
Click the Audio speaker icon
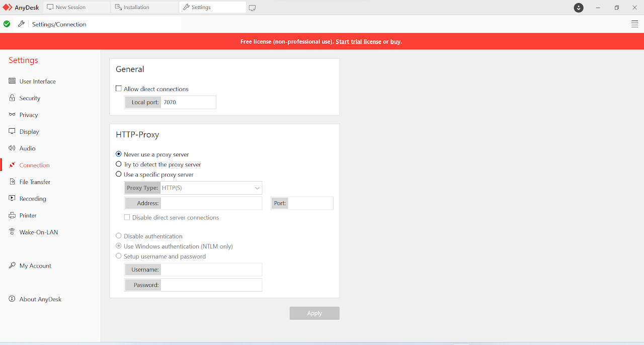pyautogui.click(x=12, y=148)
